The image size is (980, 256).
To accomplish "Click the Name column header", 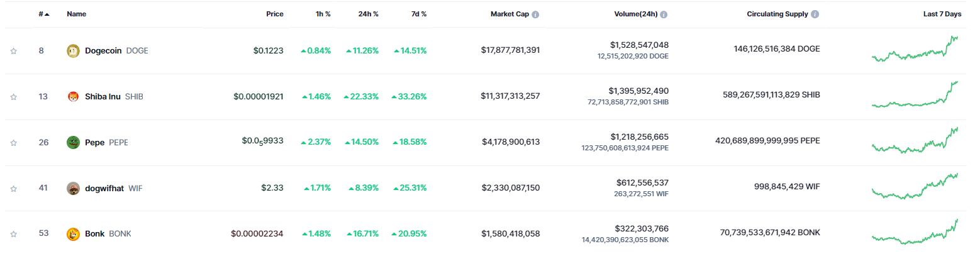I will click(76, 14).
